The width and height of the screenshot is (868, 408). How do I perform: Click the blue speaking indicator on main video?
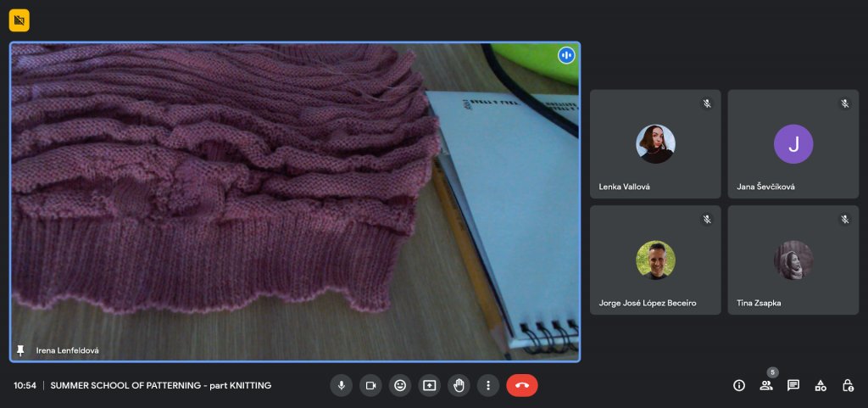(566, 55)
